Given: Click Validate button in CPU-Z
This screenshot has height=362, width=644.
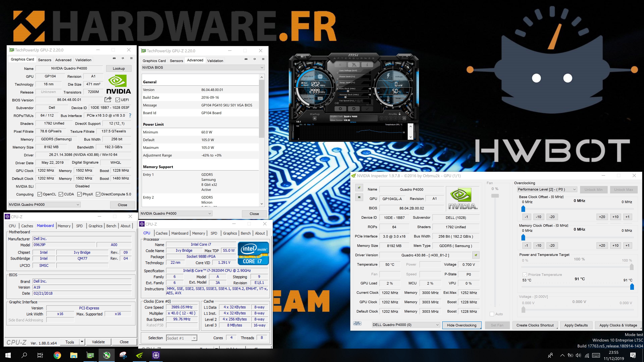Looking at the screenshot, I should tap(98, 342).
